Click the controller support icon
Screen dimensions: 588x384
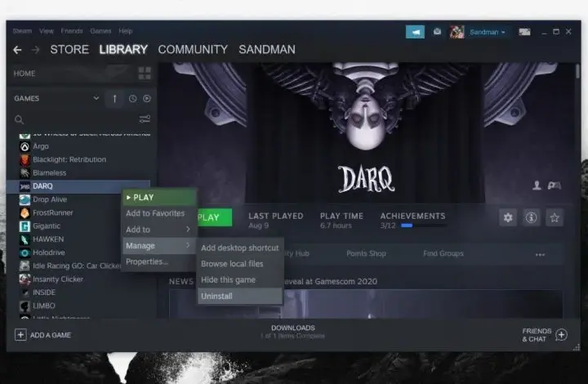point(555,185)
